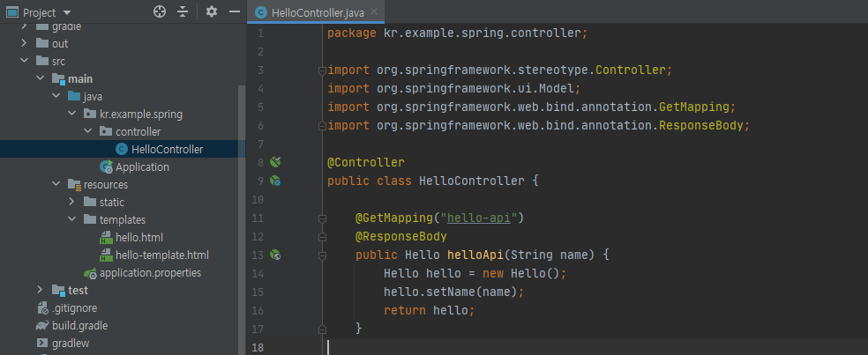Collapse the resources folder

[x=56, y=185]
